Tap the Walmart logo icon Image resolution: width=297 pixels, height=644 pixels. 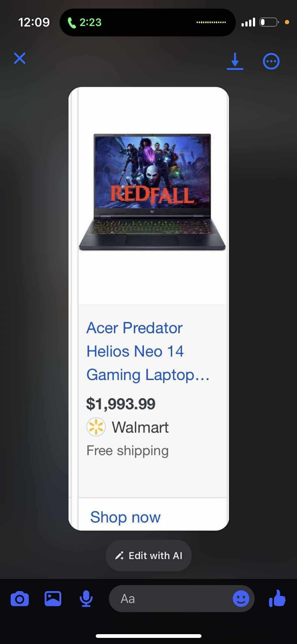[x=96, y=427]
